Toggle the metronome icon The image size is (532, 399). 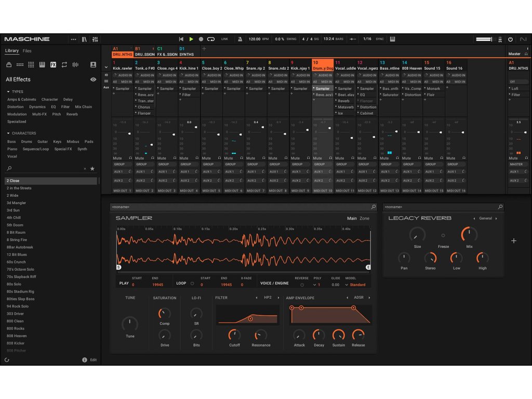click(240, 39)
